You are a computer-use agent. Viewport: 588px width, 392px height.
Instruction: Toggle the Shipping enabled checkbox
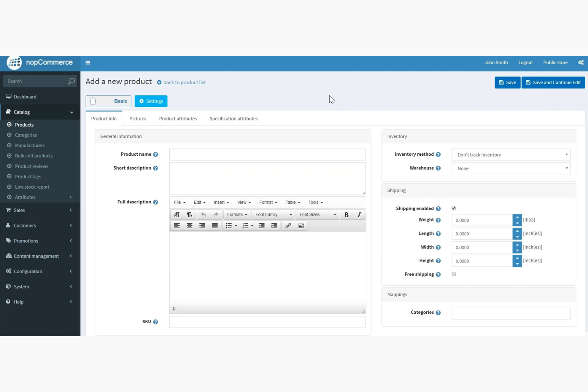pyautogui.click(x=453, y=208)
